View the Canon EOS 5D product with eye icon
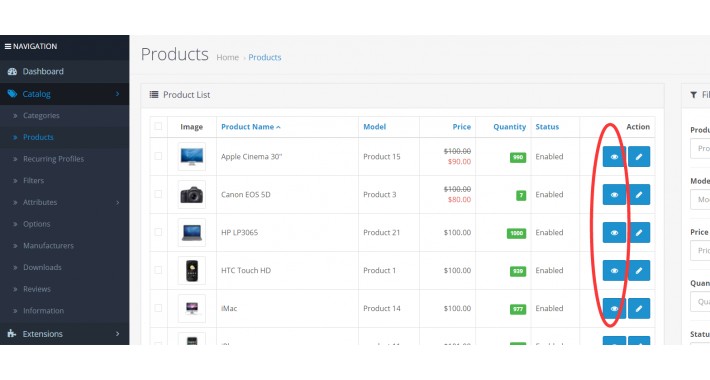 614,194
